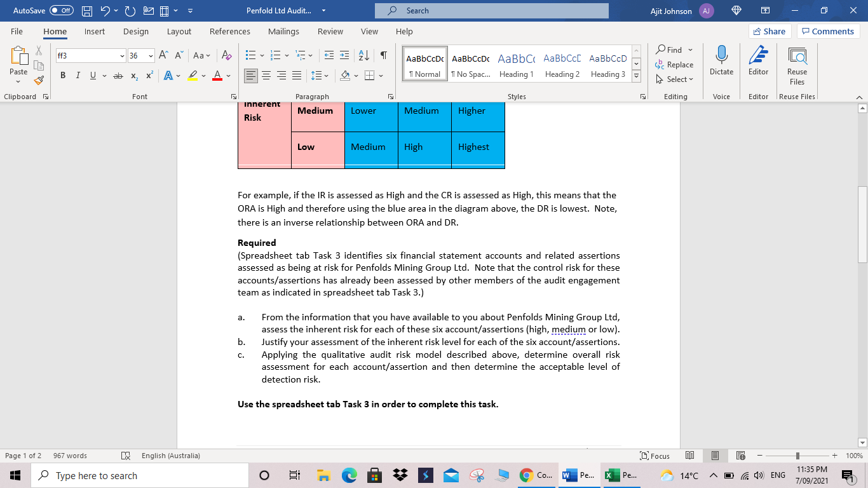
Task: Sort the selected text
Action: click(x=362, y=55)
